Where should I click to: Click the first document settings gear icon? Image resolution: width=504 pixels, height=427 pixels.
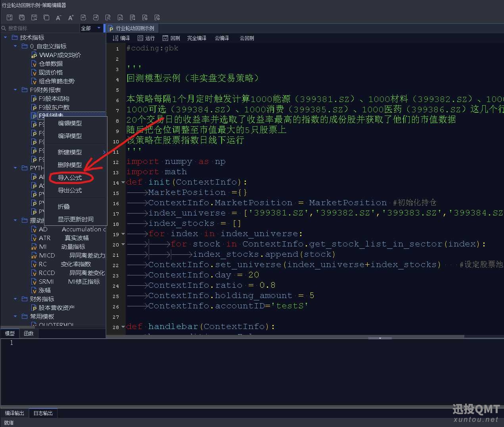[145, 17]
